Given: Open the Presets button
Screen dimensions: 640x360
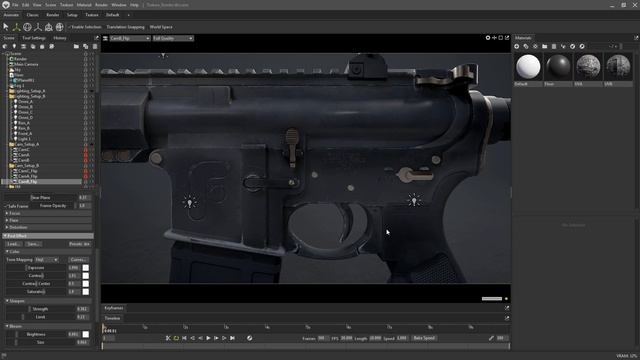Looking at the screenshot, I should pyautogui.click(x=79, y=244).
